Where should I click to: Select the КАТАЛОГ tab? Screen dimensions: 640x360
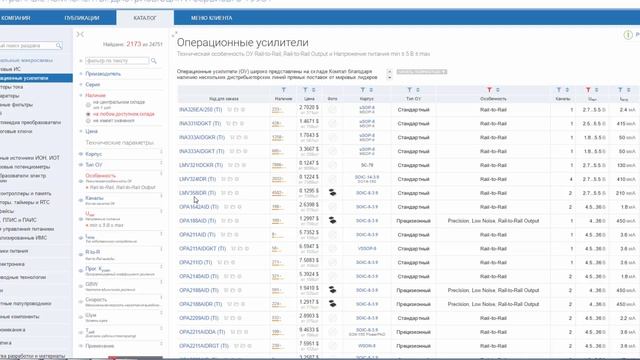[145, 18]
